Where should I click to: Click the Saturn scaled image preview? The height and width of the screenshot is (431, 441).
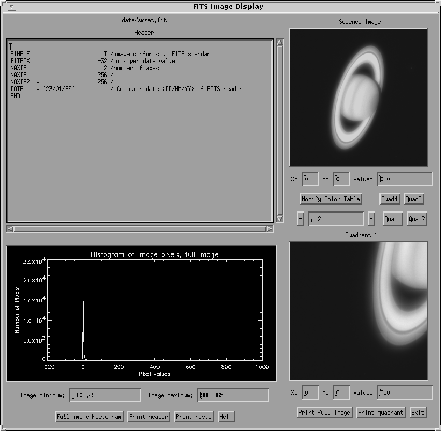[x=358, y=97]
